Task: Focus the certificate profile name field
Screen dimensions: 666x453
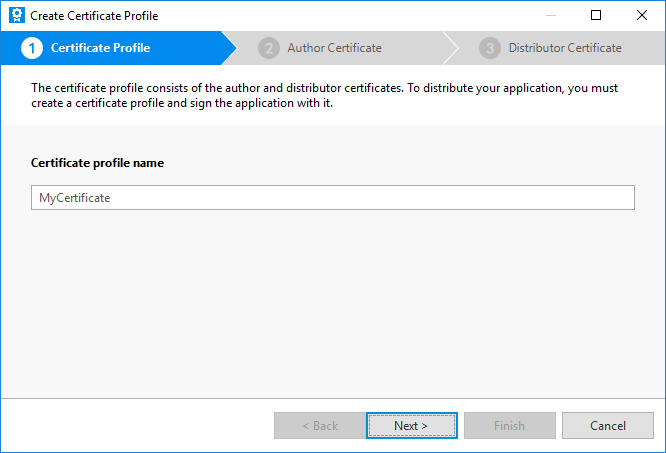Action: pos(332,198)
